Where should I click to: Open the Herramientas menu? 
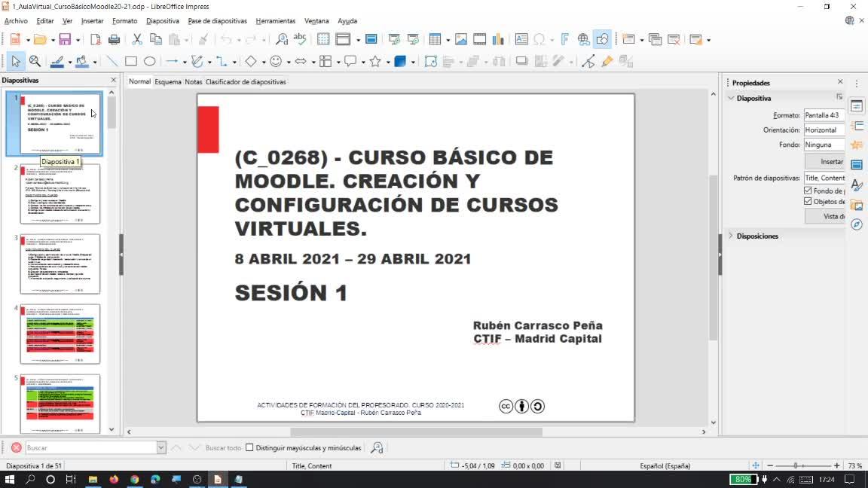276,21
